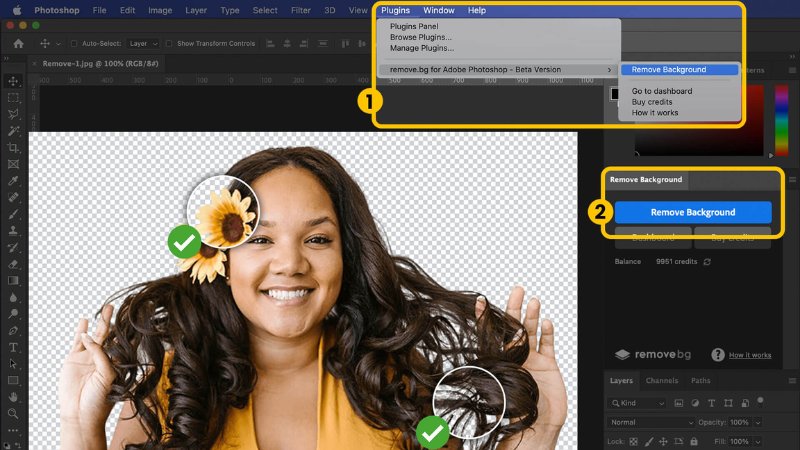Viewport: 800px width, 450px height.
Task: Open the How it works link
Action: pos(750,355)
